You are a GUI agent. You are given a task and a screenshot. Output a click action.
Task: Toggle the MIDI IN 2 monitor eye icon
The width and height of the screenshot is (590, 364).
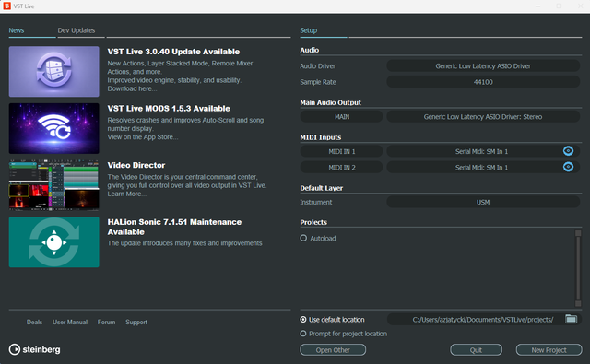[x=568, y=167]
